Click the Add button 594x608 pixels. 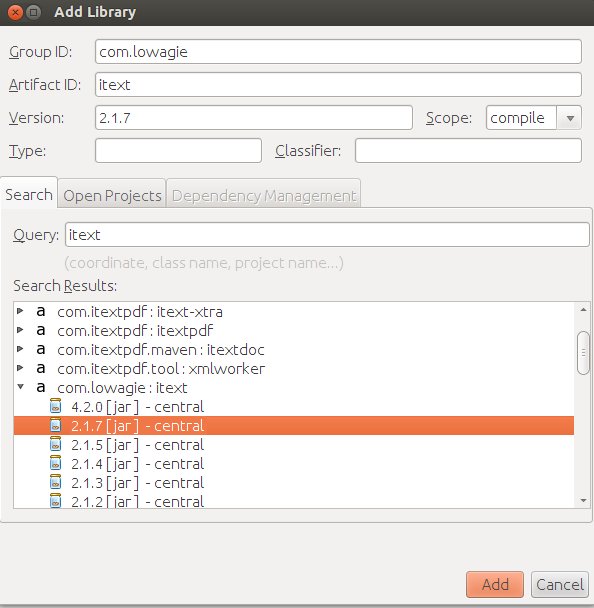pos(495,584)
